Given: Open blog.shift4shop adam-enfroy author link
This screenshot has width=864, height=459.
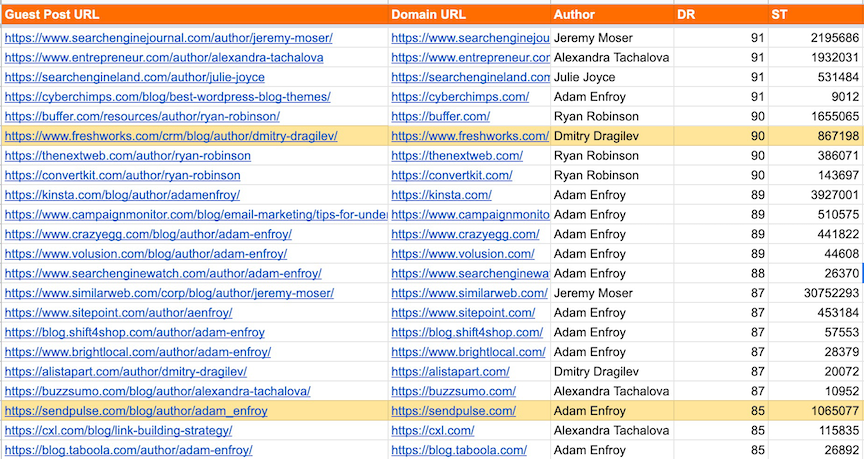Looking at the screenshot, I should (x=134, y=333).
